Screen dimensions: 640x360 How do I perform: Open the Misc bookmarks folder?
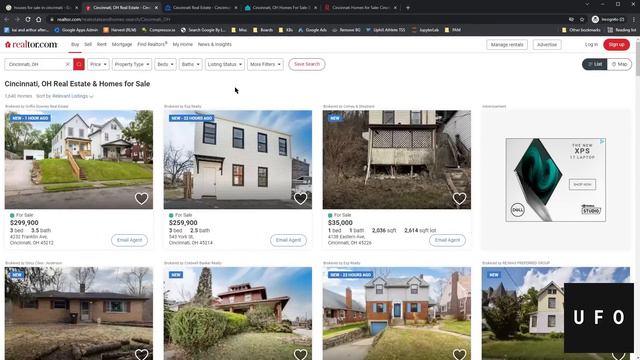coord(239,30)
